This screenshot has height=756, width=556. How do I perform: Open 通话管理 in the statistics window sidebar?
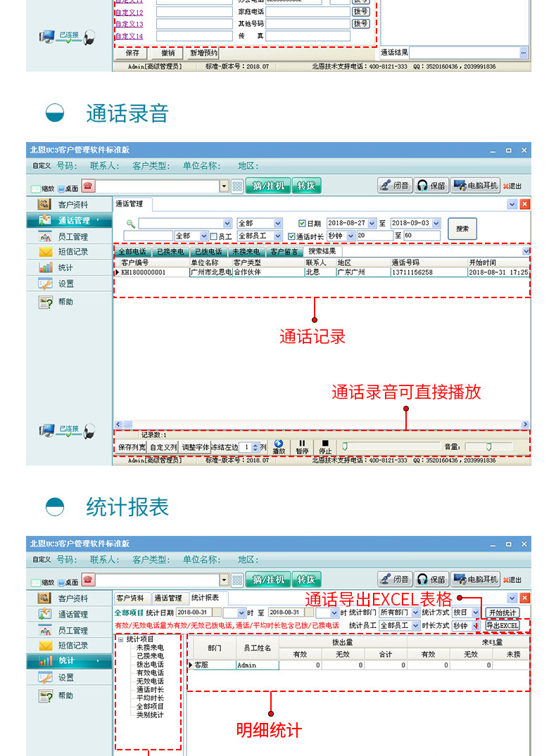tap(69, 614)
